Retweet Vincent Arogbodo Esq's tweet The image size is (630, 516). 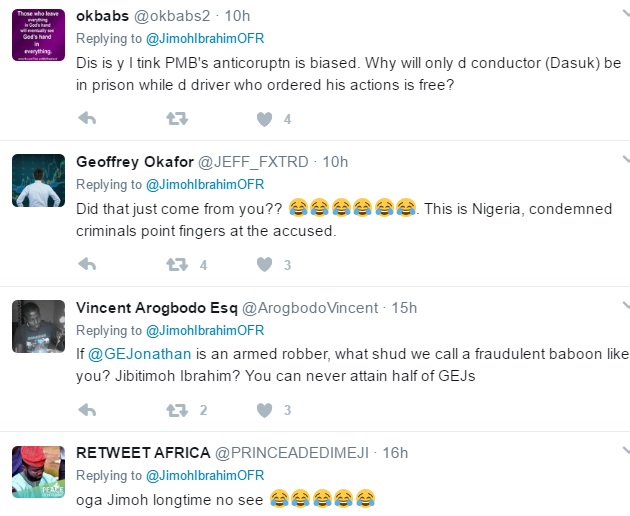click(177, 410)
